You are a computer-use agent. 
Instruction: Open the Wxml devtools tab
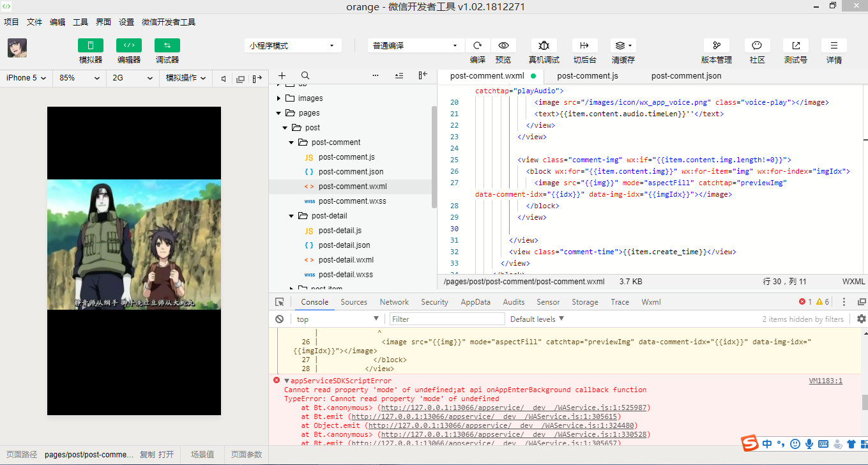[651, 302]
